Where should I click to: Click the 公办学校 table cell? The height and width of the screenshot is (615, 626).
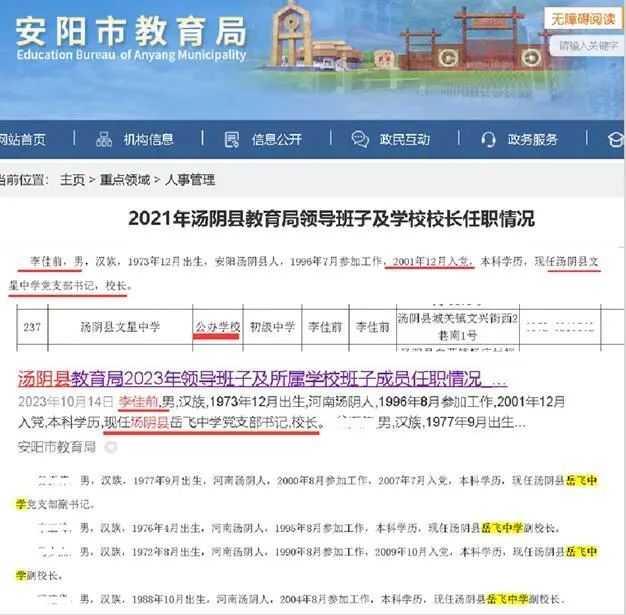click(x=218, y=327)
